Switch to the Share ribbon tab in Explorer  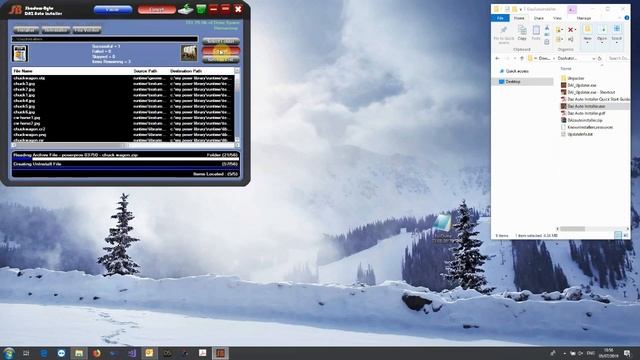[538, 18]
